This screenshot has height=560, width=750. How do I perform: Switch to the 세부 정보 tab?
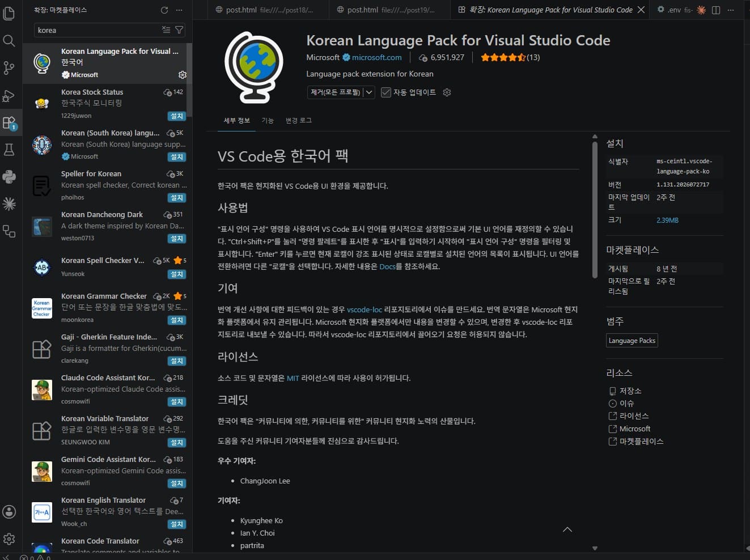pos(236,120)
